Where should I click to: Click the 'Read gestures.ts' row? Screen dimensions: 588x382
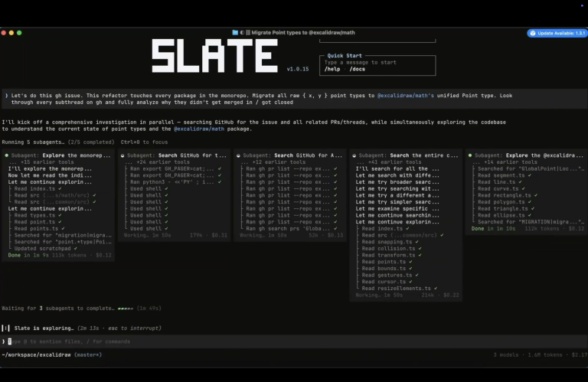390,275
